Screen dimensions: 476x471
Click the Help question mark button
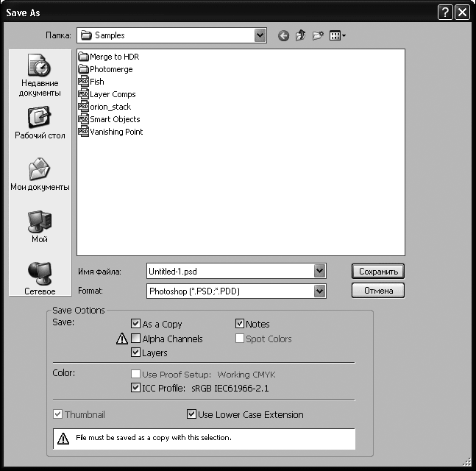point(445,13)
